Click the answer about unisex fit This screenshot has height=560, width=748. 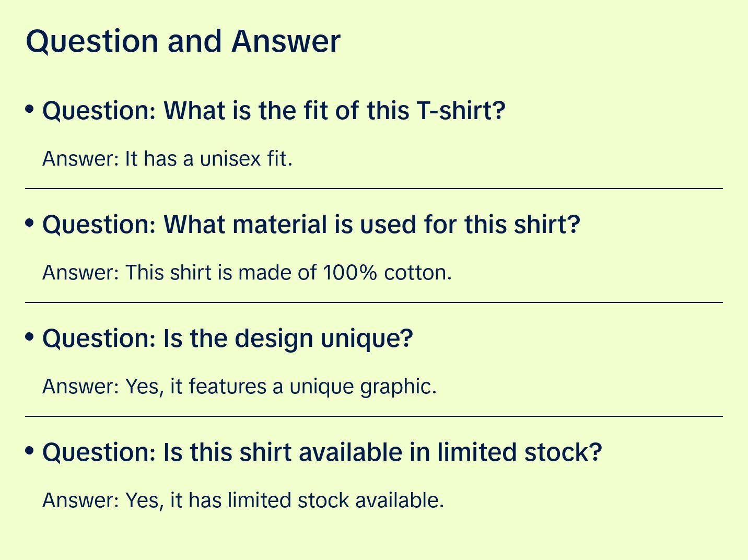coord(167,159)
